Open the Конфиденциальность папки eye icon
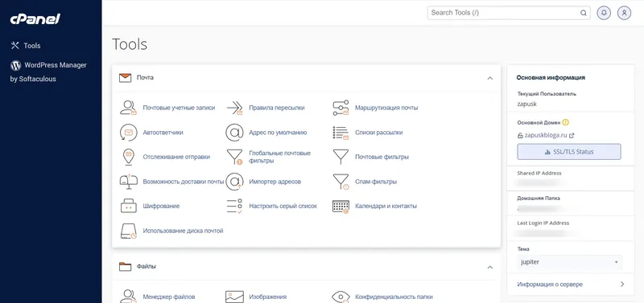This screenshot has height=303, width=644. (x=341, y=297)
